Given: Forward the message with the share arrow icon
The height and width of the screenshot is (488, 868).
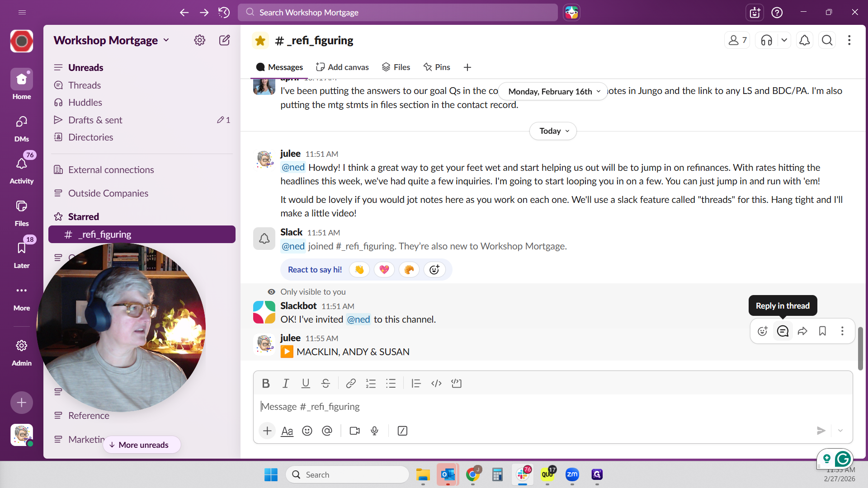Looking at the screenshot, I should tap(802, 331).
